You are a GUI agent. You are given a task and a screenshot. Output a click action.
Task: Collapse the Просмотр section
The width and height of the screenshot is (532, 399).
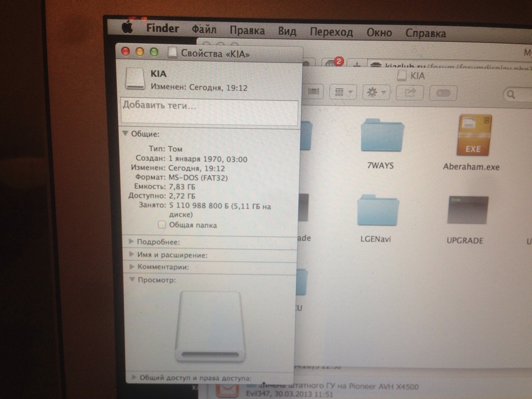(132, 279)
